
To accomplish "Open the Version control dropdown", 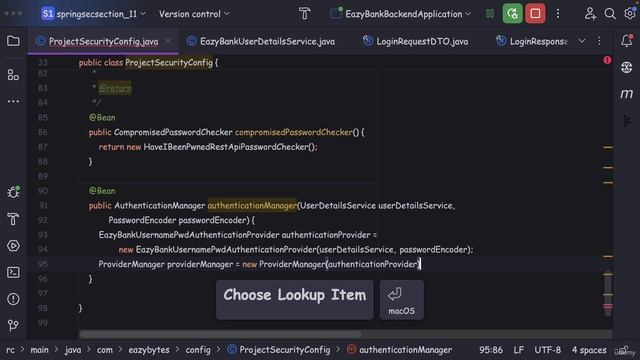I will 194,14.
